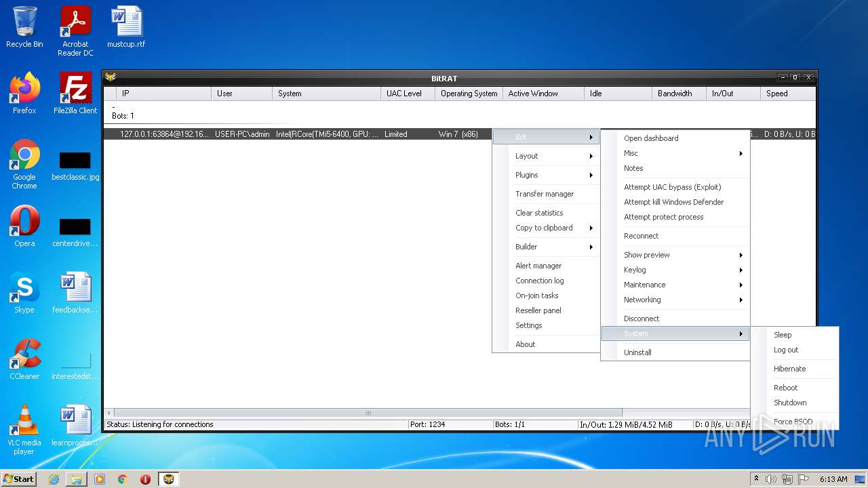Click BitRAT taskbar button
The image size is (868, 488).
tap(169, 479)
